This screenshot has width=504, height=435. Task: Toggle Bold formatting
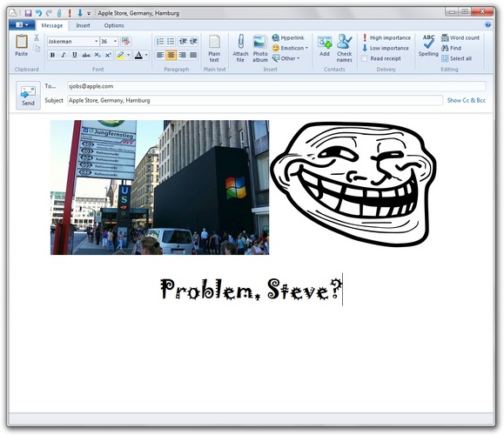click(52, 56)
